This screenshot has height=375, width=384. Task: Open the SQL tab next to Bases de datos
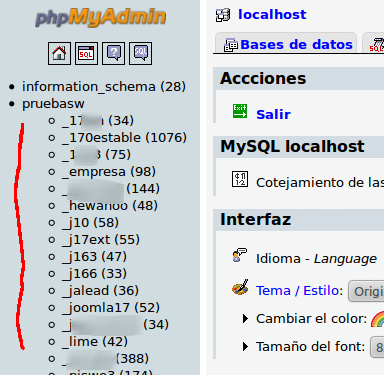373,43
